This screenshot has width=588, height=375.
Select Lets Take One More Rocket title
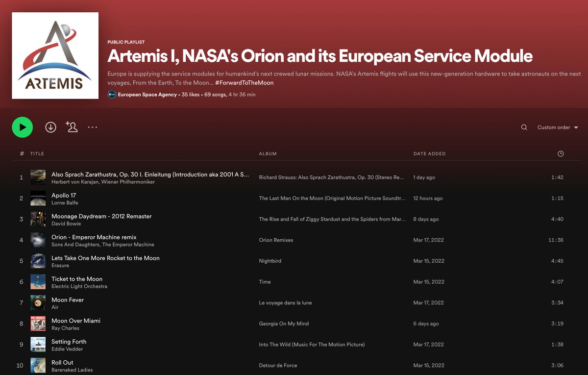pyautogui.click(x=105, y=258)
